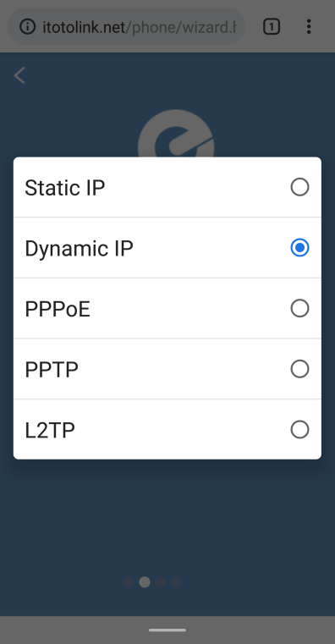Screen dimensions: 335x644
Task: Select the PPTP radio button
Action: [x=299, y=369]
